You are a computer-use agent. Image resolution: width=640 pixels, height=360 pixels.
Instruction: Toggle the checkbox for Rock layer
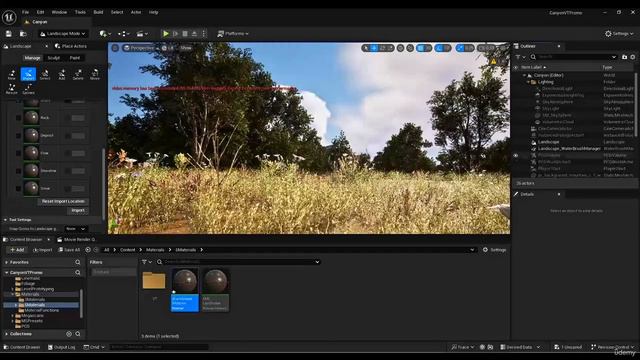pos(18,118)
